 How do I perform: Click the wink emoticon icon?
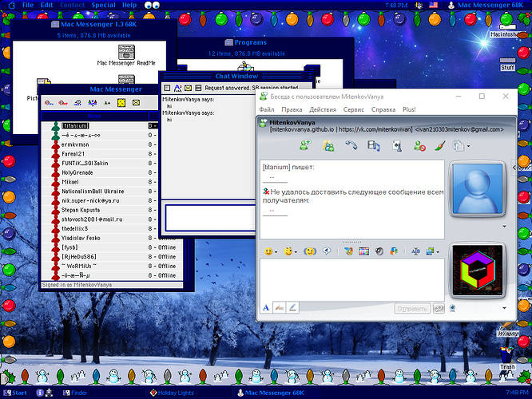click(288, 251)
